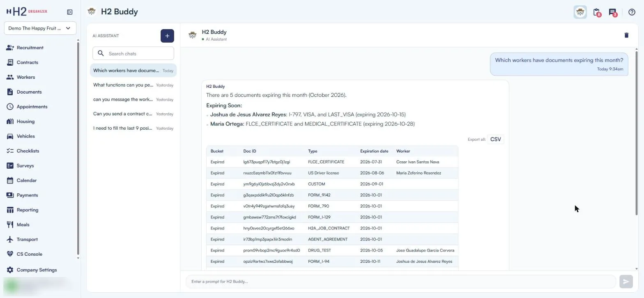Open the 'What functions can you pe...' chat

[133, 85]
